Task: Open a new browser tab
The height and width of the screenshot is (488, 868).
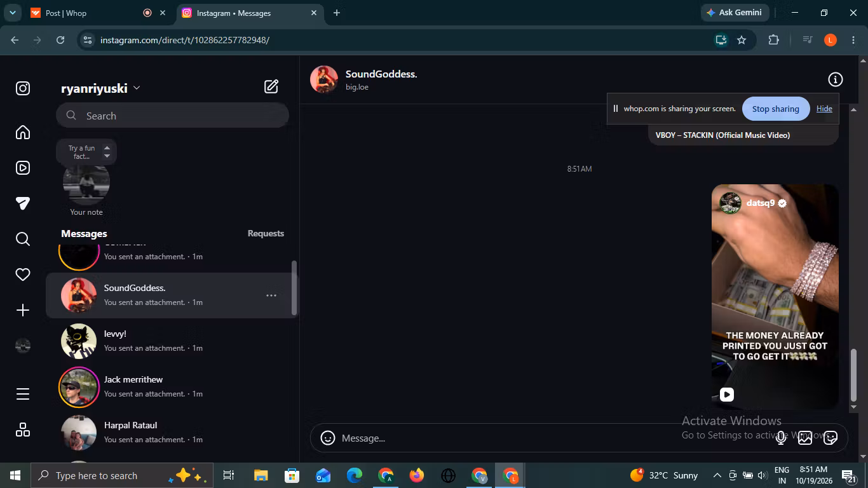Action: pyautogui.click(x=337, y=13)
